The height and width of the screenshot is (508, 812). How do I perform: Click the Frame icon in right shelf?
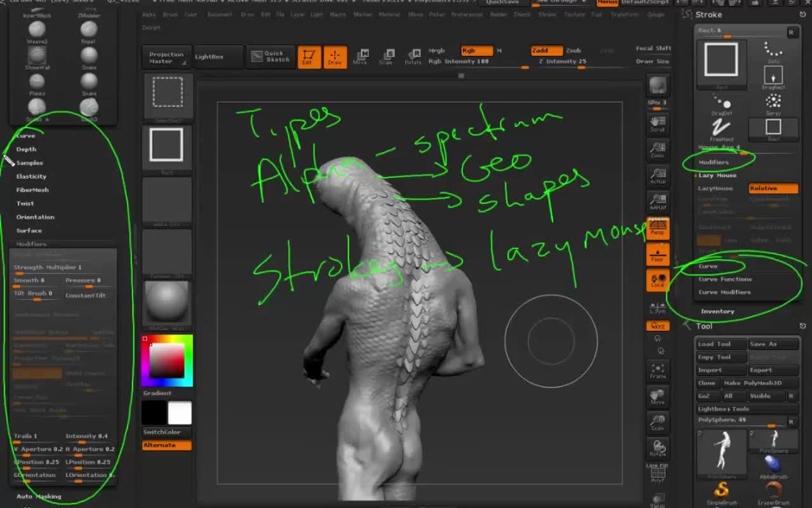(x=658, y=371)
